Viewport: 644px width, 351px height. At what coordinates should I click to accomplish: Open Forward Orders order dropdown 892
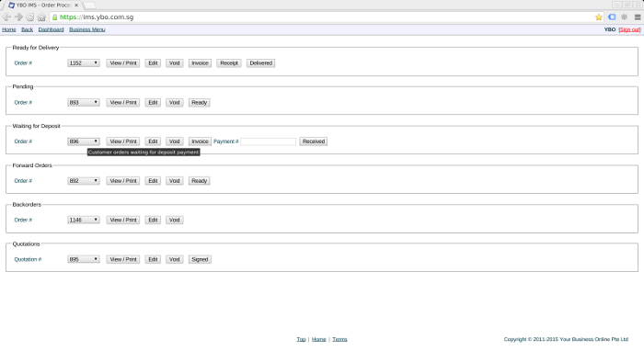[x=84, y=181]
